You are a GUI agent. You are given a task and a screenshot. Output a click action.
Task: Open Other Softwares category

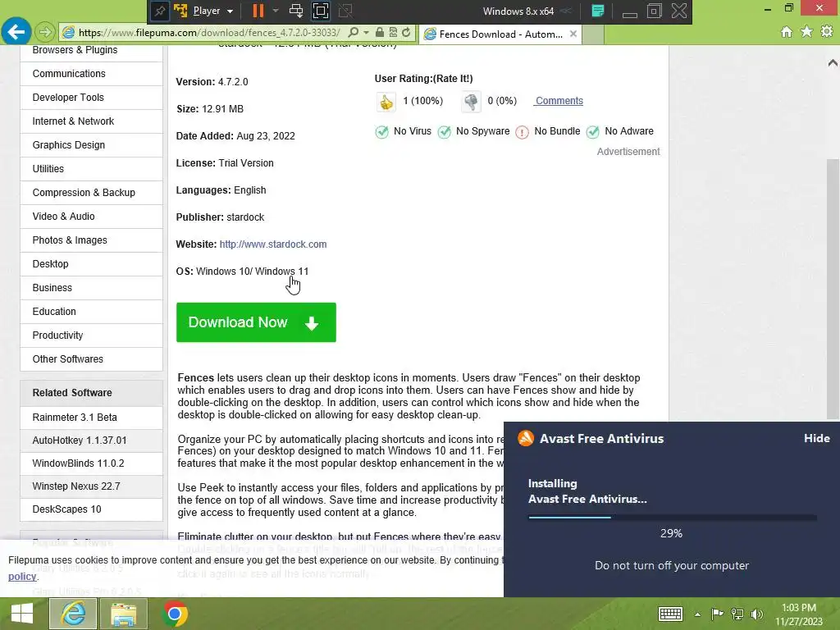coord(91,359)
